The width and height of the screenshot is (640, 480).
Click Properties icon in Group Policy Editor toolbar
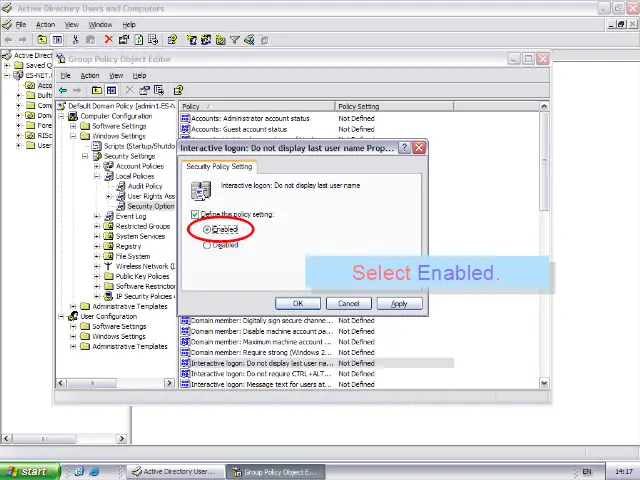pyautogui.click(x=144, y=90)
